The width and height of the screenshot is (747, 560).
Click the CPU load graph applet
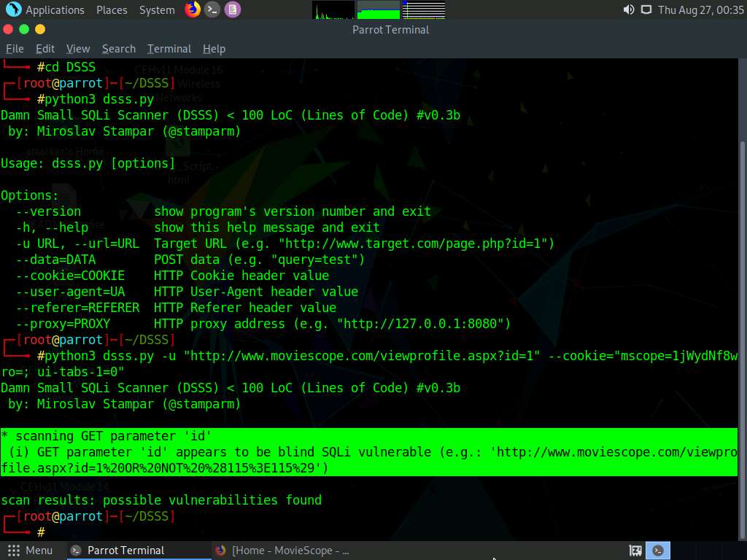pos(332,10)
